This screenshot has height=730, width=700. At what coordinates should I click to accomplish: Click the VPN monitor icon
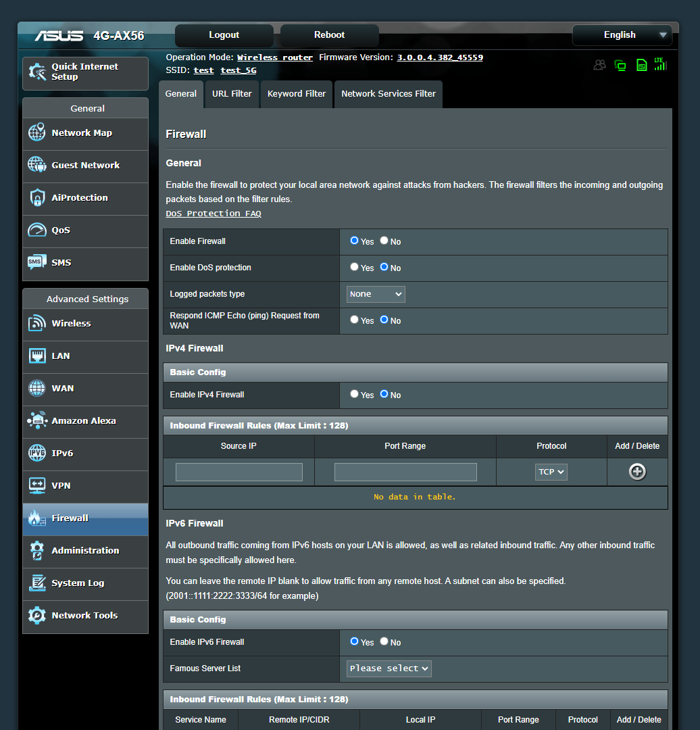click(37, 485)
